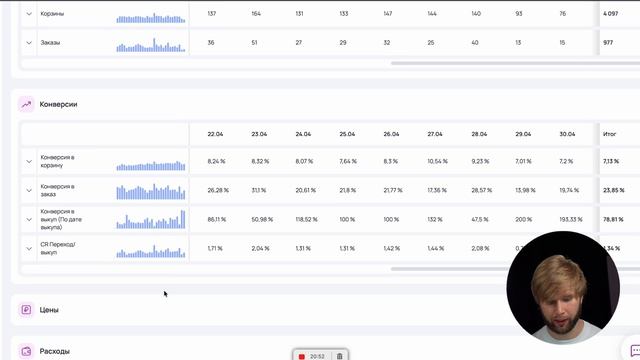Click the 200 % cell
This screenshot has height=360, width=640.
(x=524, y=220)
